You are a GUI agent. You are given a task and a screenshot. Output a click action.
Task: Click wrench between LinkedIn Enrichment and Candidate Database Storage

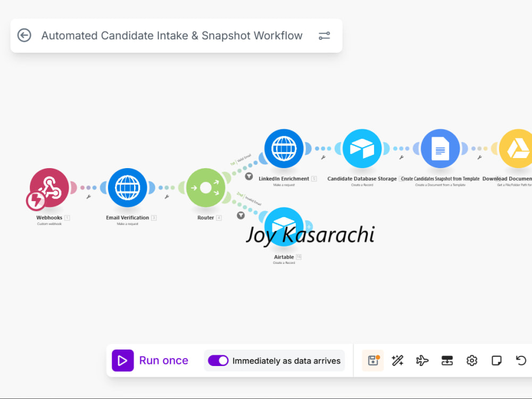click(323, 157)
